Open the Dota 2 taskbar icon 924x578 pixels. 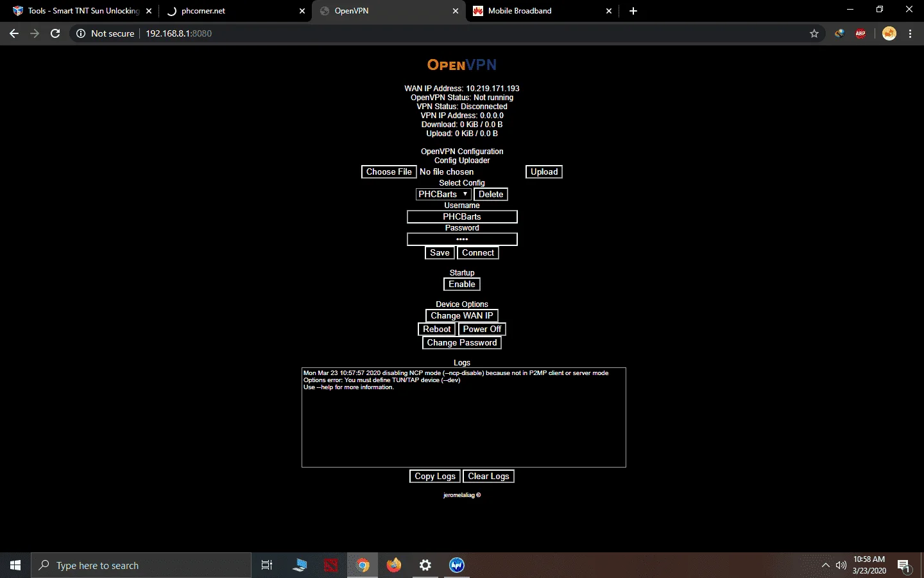click(x=331, y=565)
